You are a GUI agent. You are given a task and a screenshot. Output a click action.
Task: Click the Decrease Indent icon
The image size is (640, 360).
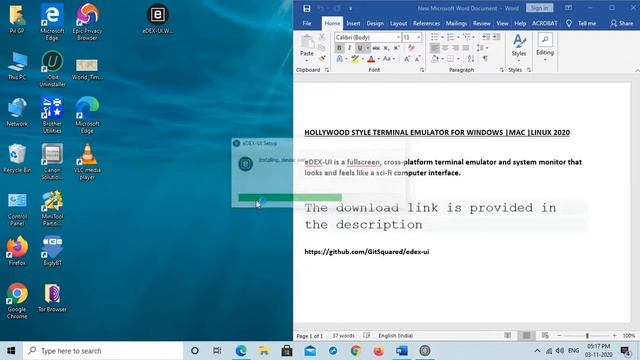pyautogui.click(x=486, y=37)
